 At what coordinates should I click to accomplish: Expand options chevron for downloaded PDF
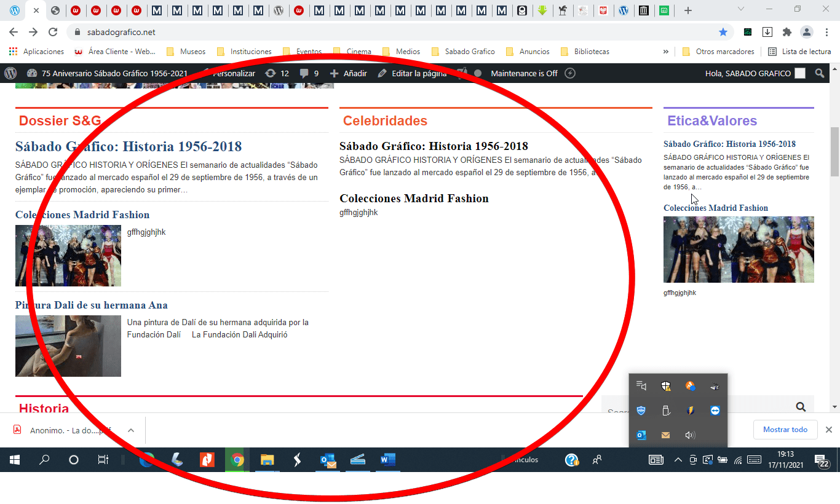[131, 430]
